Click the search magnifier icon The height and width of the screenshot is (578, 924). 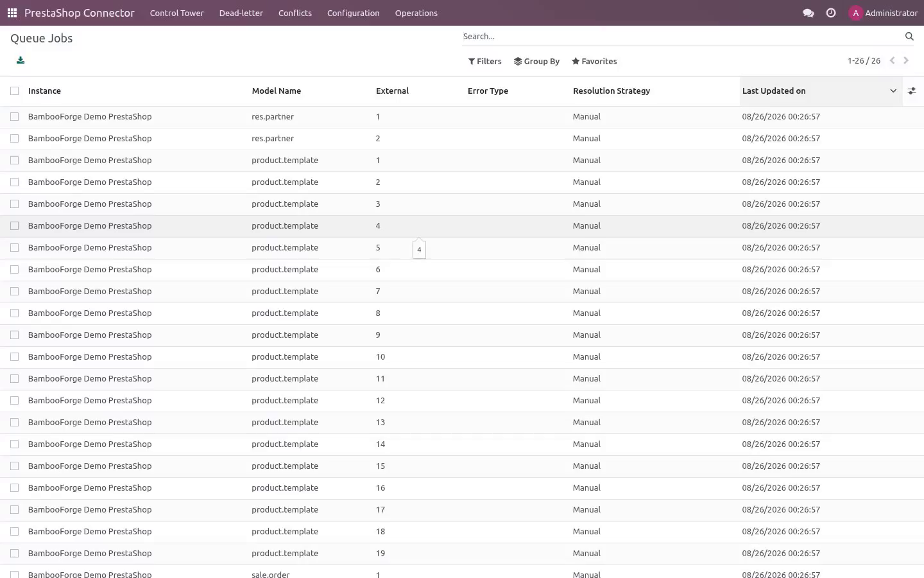coord(909,37)
